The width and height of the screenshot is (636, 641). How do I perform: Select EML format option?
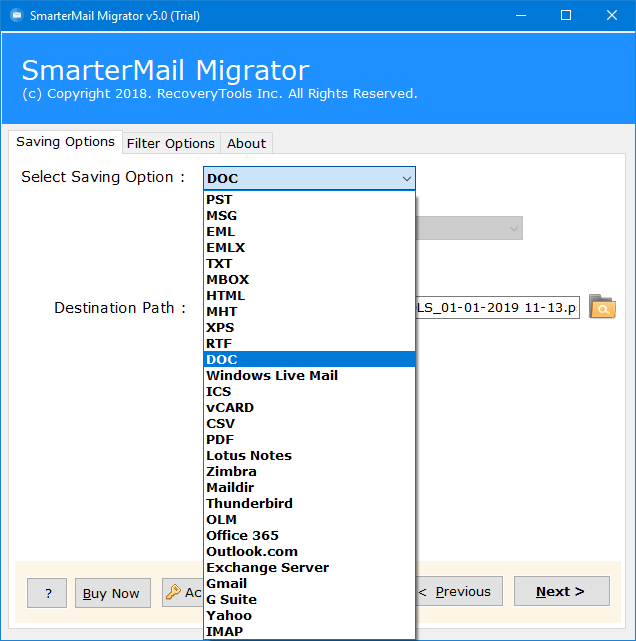(309, 231)
